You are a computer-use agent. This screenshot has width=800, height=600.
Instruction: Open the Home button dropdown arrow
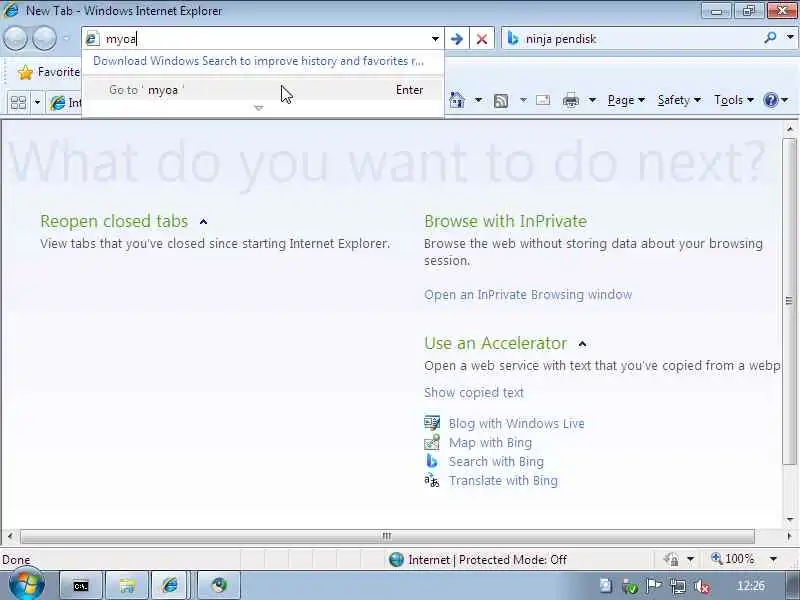click(478, 100)
